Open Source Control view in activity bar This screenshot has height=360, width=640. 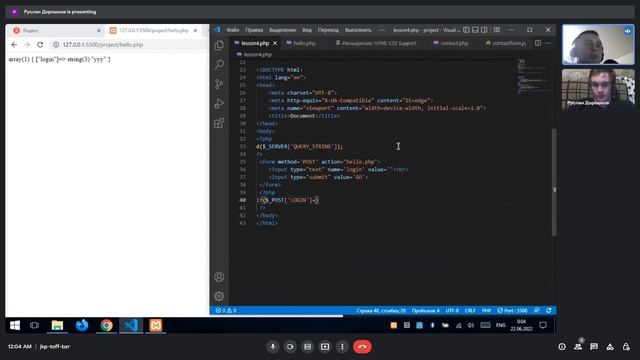click(219, 84)
